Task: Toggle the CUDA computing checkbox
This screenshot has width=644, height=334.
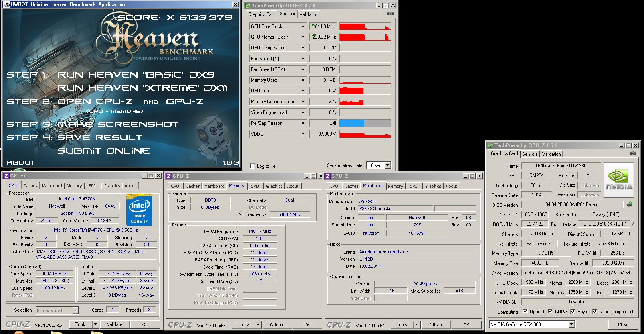Action: [550, 312]
